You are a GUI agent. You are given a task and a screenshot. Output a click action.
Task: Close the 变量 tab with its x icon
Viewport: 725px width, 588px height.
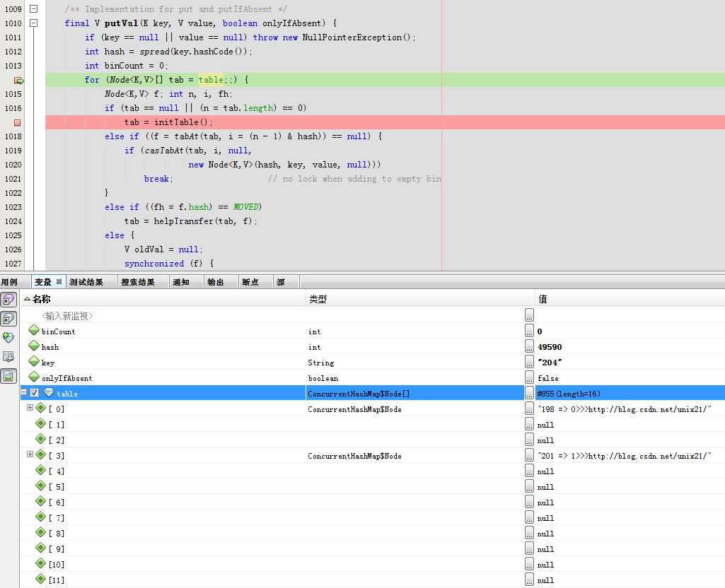pos(59,282)
